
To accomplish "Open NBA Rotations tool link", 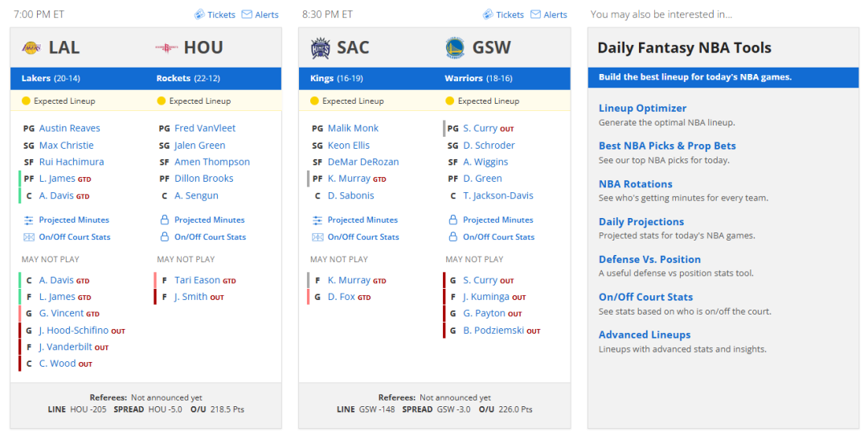I will click(x=636, y=184).
